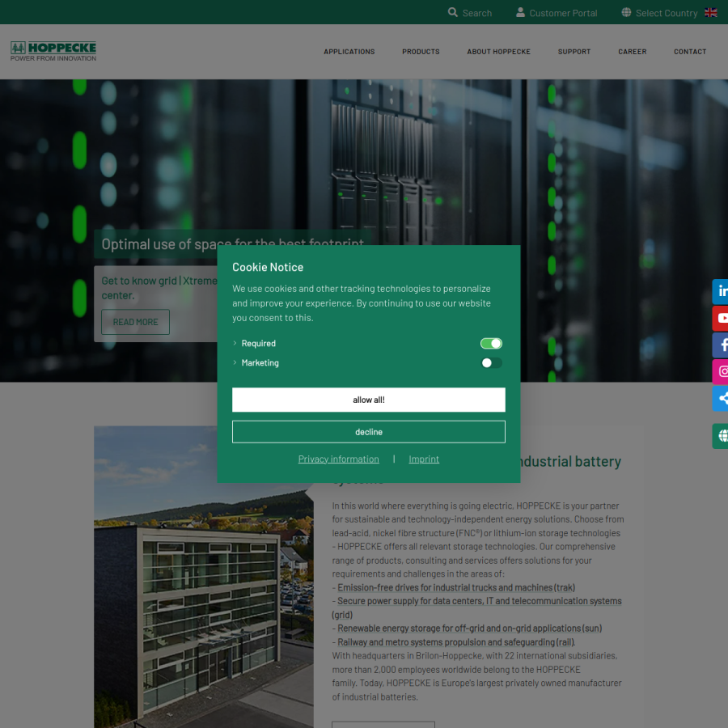Open emission-free drives (trak) link
The width and height of the screenshot is (728, 728).
coord(456,587)
